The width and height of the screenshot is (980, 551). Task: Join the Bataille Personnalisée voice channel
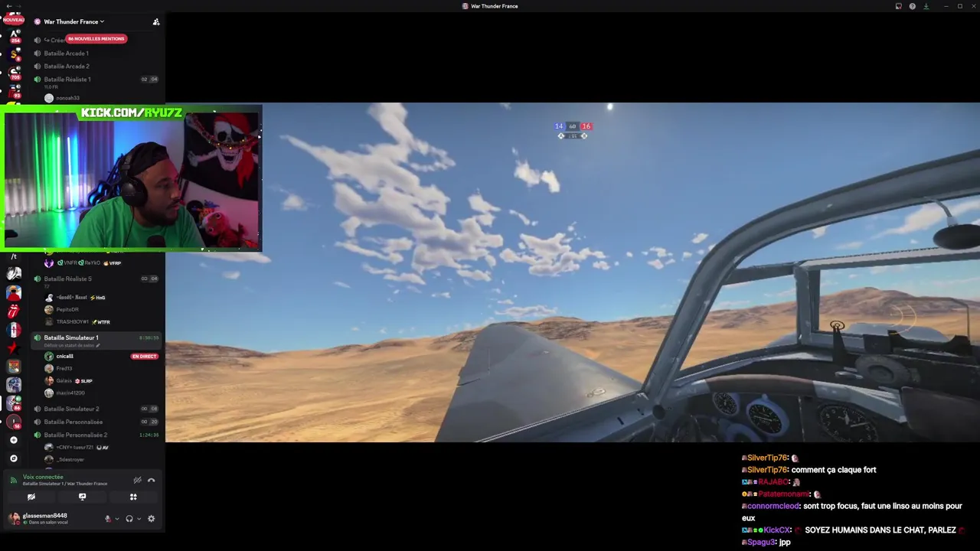(x=73, y=422)
